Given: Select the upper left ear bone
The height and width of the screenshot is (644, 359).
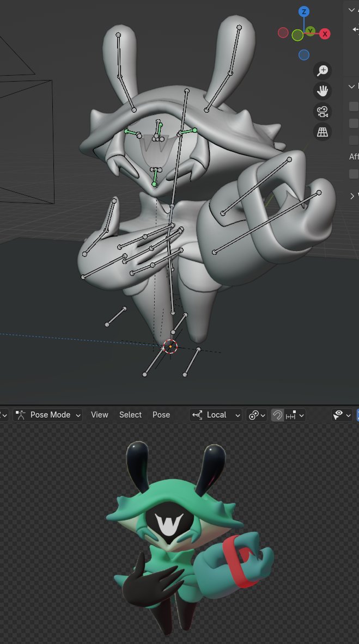Looking at the screenshot, I should pos(119,56).
